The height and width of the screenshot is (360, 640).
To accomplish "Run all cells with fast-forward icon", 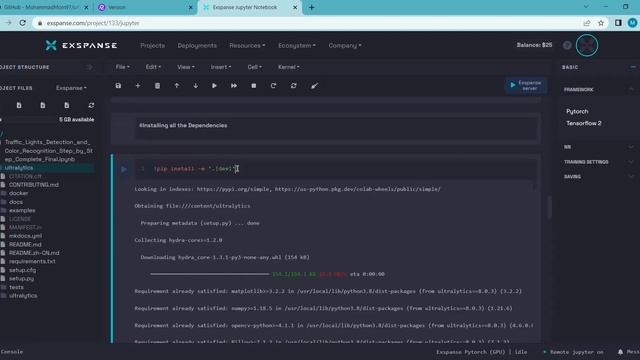I will (234, 86).
